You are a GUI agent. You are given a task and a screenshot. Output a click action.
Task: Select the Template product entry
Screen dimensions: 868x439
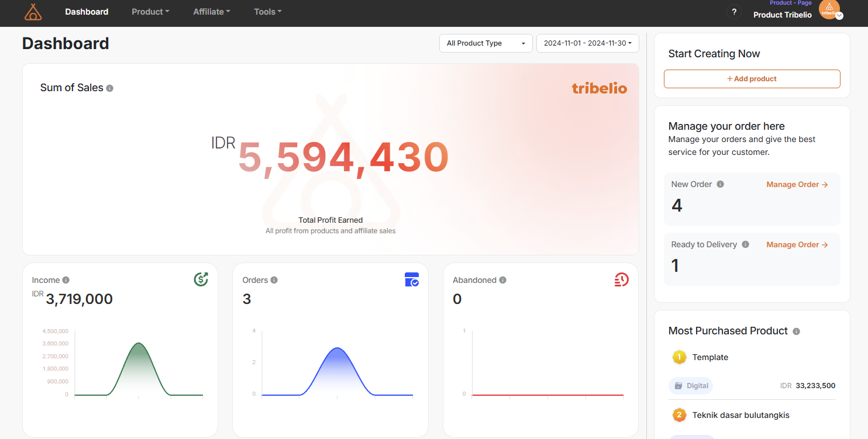[x=710, y=357]
